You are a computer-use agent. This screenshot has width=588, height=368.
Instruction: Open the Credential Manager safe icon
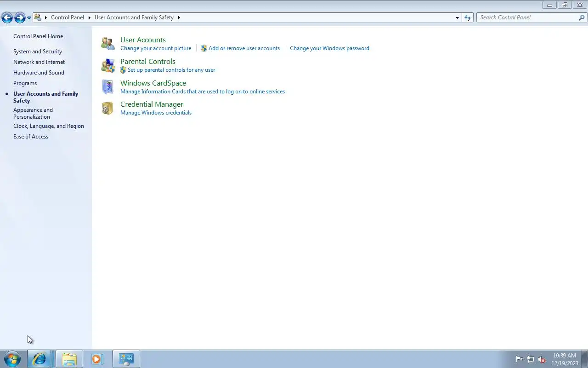pos(108,108)
